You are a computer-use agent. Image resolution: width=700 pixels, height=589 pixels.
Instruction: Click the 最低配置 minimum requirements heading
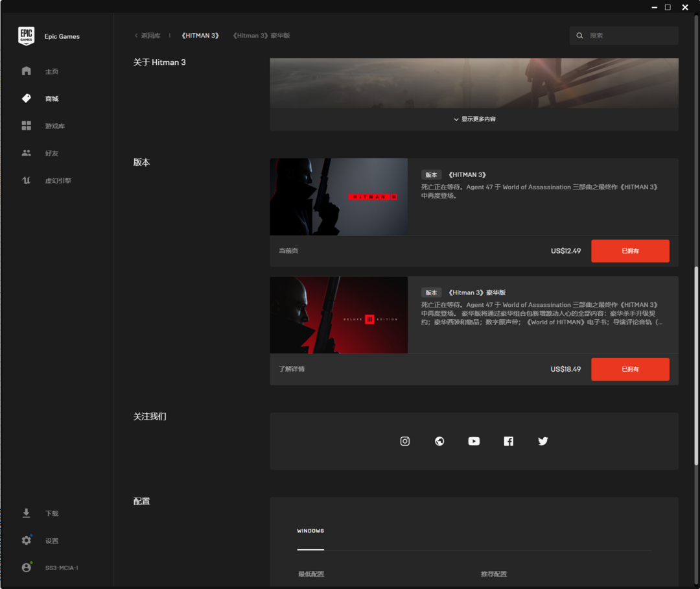click(310, 574)
